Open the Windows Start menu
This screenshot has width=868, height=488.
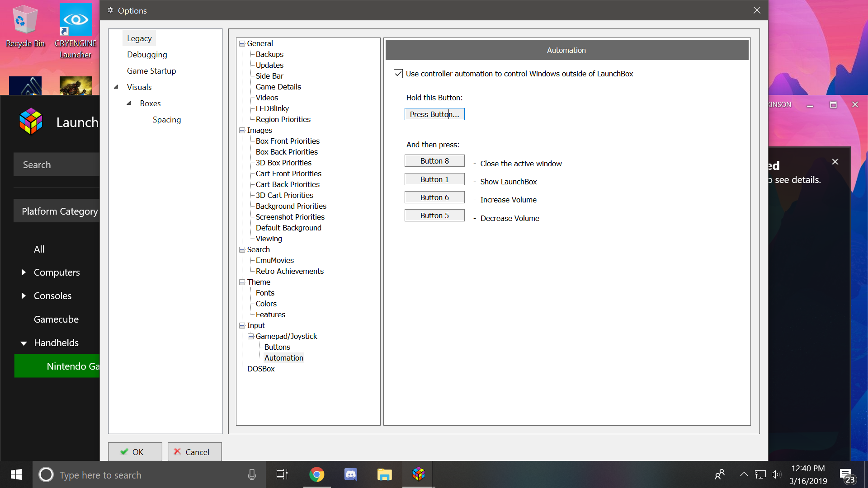click(16, 475)
